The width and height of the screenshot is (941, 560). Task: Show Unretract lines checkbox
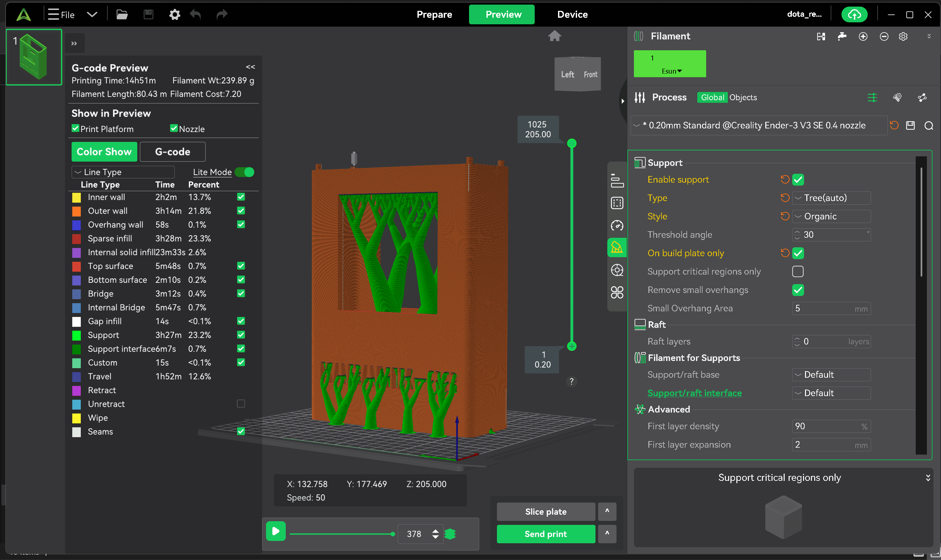pos(241,404)
